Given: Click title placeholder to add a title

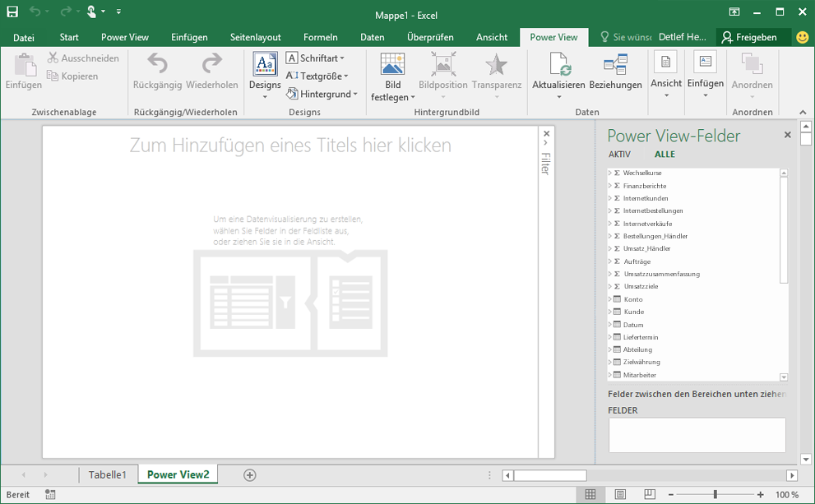Looking at the screenshot, I should [x=290, y=146].
